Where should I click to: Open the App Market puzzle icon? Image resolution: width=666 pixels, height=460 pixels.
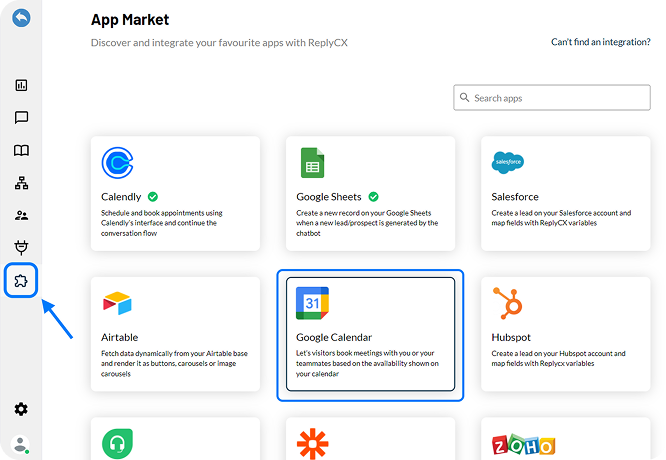coord(21,280)
